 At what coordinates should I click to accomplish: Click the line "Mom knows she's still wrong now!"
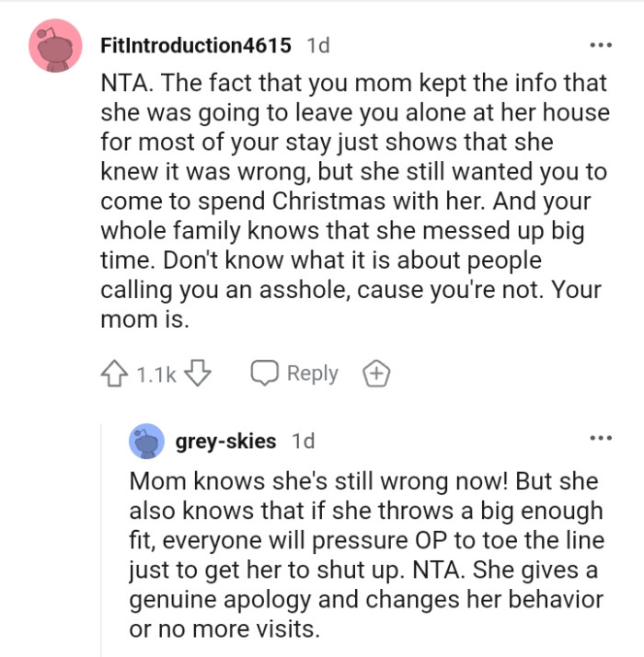363,481
